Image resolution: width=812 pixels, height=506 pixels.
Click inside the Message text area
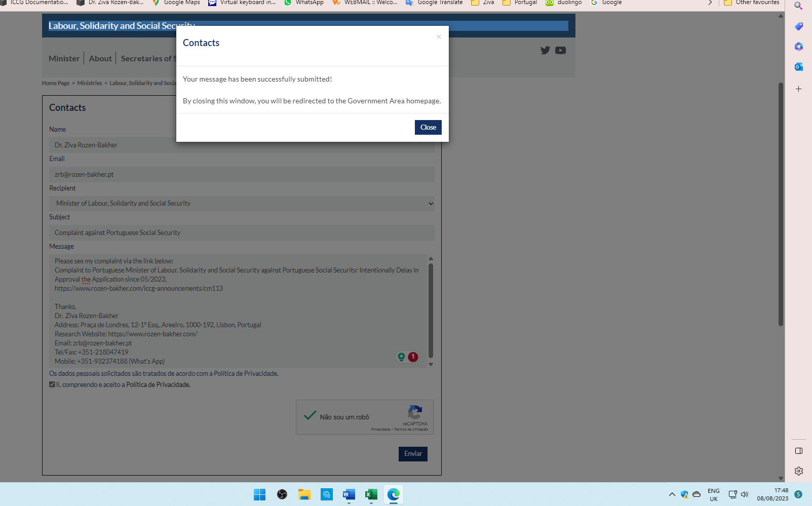tap(238, 311)
